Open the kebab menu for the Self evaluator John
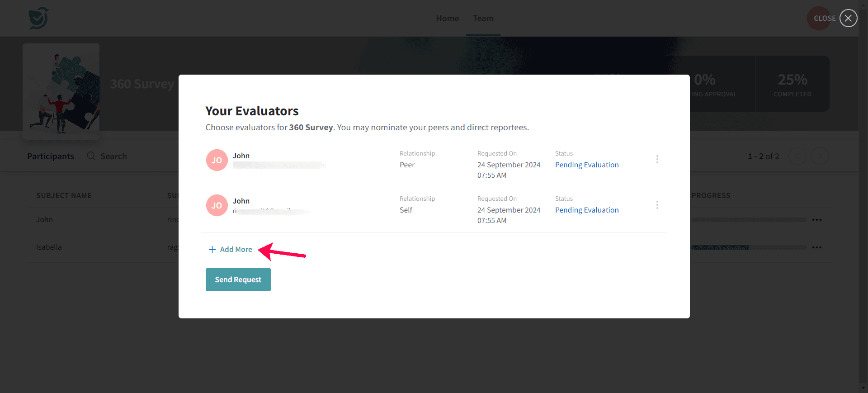 657,205
